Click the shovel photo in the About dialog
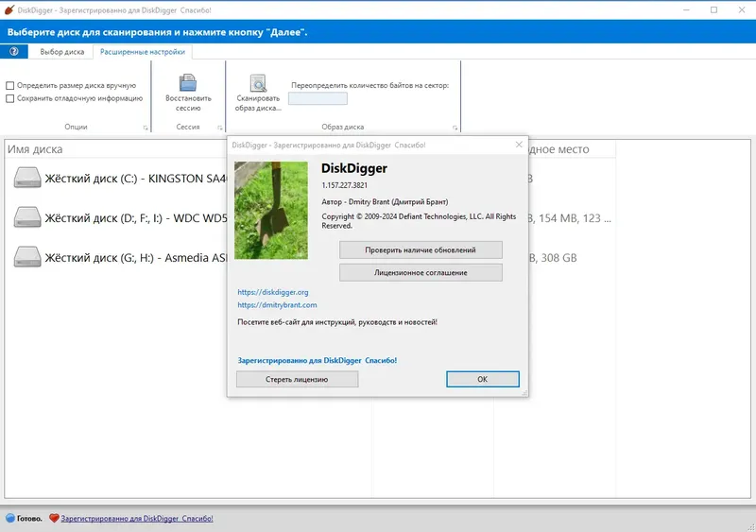The height and width of the screenshot is (532, 756). [x=271, y=211]
